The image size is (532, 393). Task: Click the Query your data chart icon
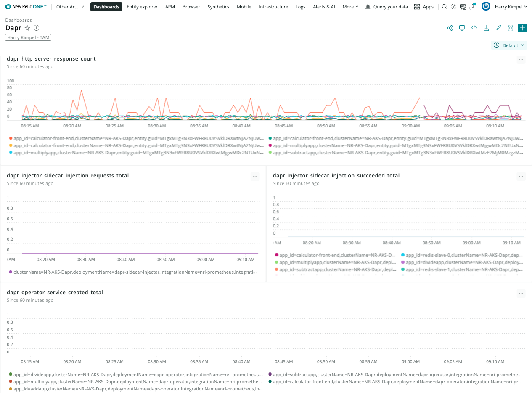pos(368,7)
